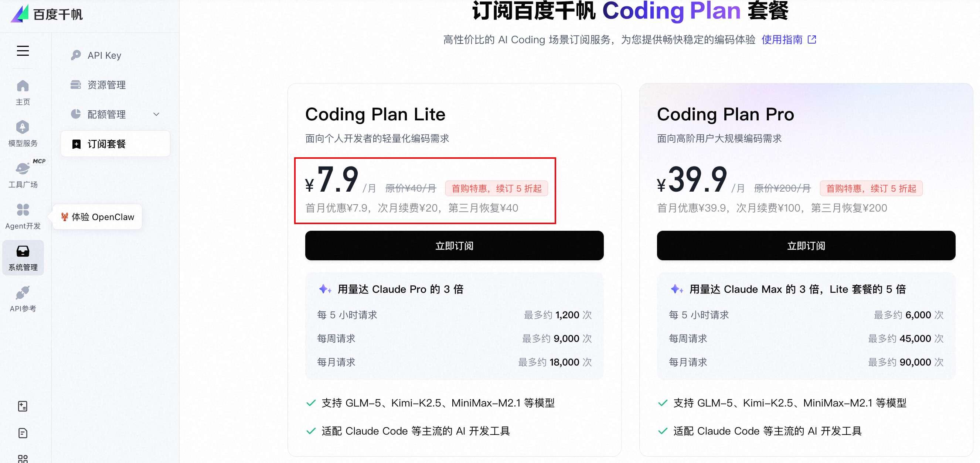Open 工具广场 MCP section

tap(23, 174)
